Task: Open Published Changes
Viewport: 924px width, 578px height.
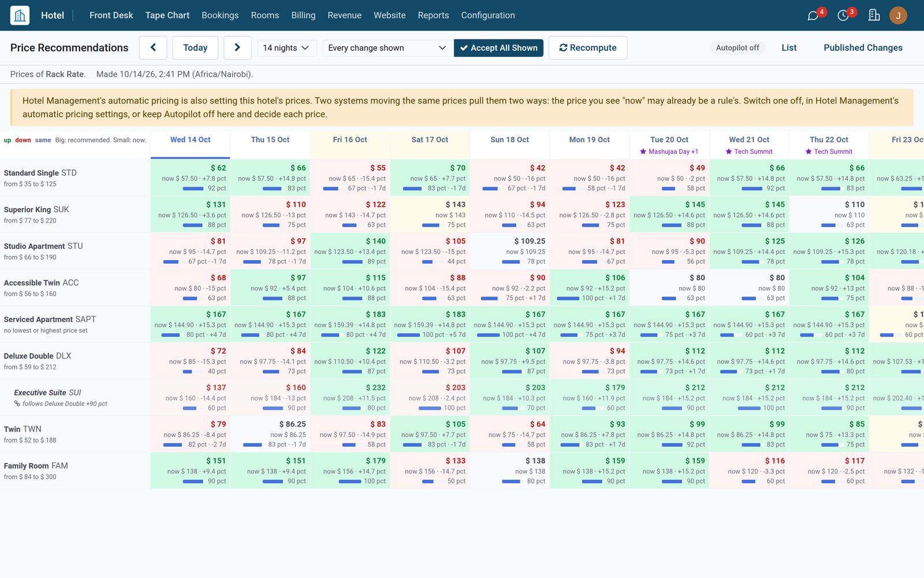Action: click(863, 47)
